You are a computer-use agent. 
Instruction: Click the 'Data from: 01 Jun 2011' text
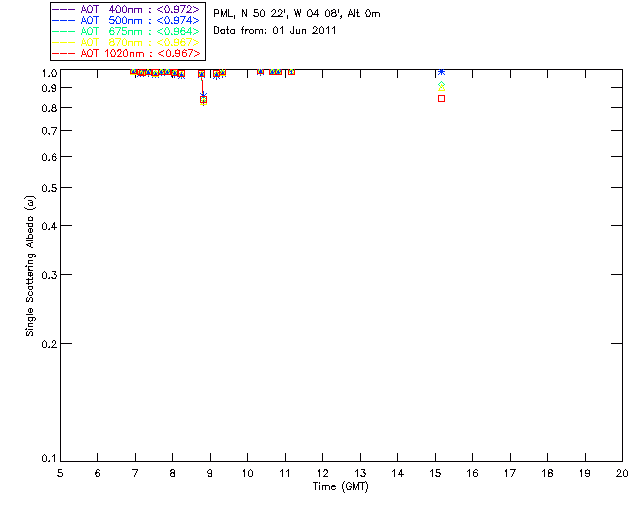coord(275,31)
